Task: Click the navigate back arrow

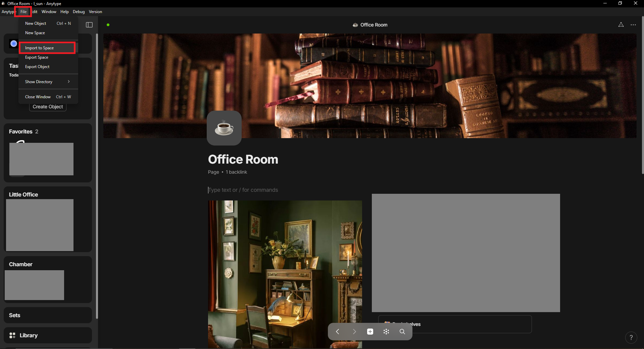Action: 338,332
